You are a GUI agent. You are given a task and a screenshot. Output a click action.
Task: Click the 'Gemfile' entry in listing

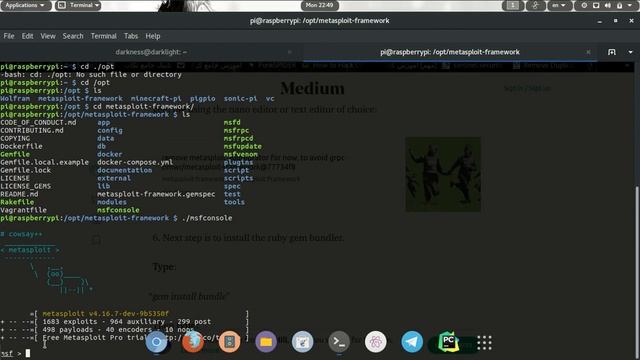15,154
